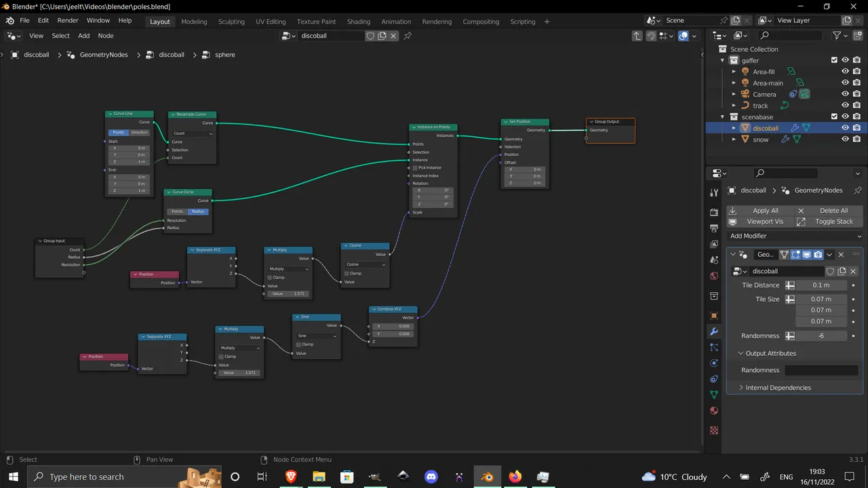Click the Blender logo menu icon
Screen dimensions: 868x488
coord(9,21)
